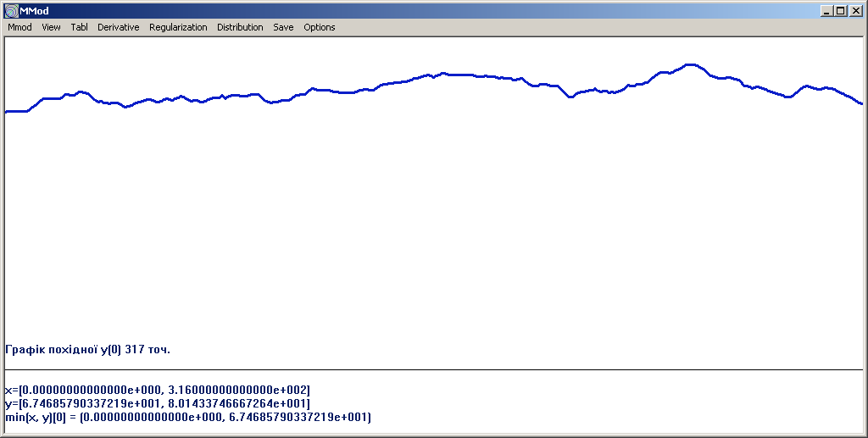This screenshot has height=438, width=868.
Task: Click the 'Графік похідної y(0) 317 точ.' label
Action: pos(87,350)
